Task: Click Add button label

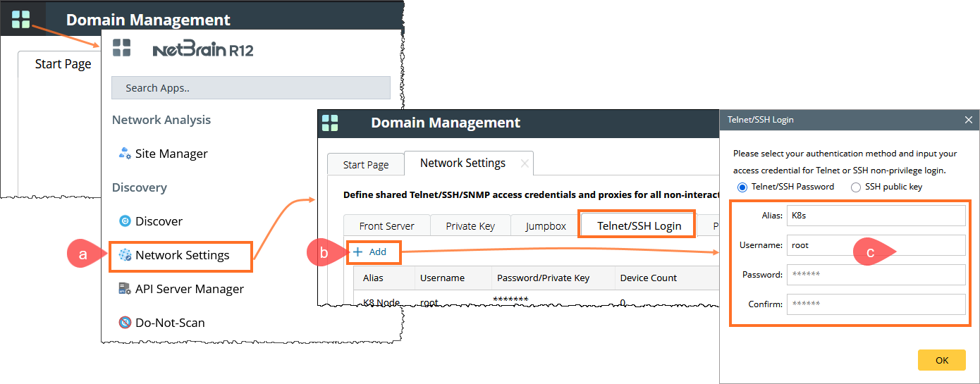Action: click(x=378, y=252)
